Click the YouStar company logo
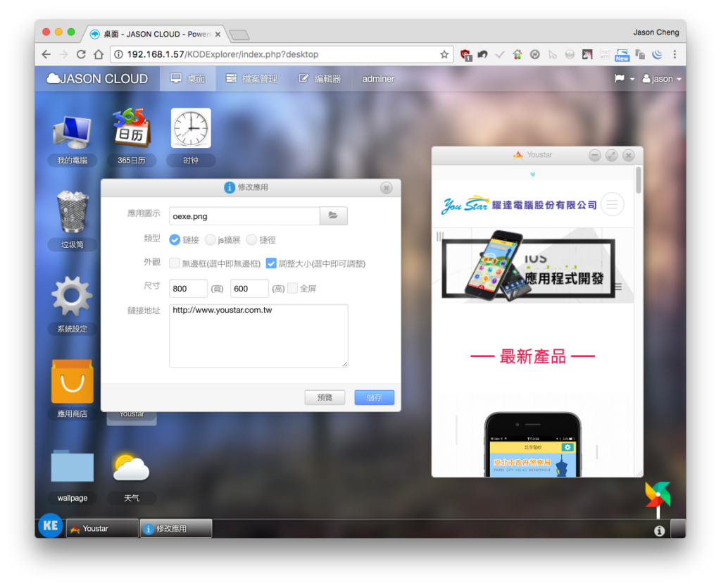 pyautogui.click(x=519, y=205)
